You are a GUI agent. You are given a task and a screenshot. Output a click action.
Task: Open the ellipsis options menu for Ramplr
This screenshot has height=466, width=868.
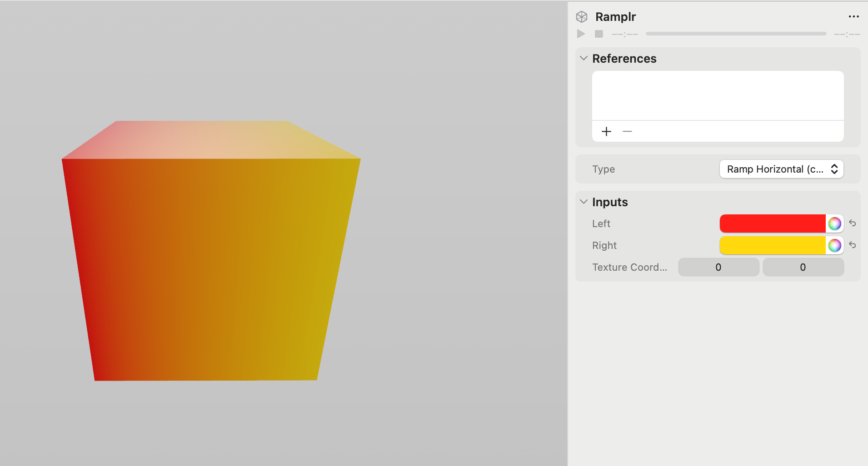pyautogui.click(x=854, y=16)
